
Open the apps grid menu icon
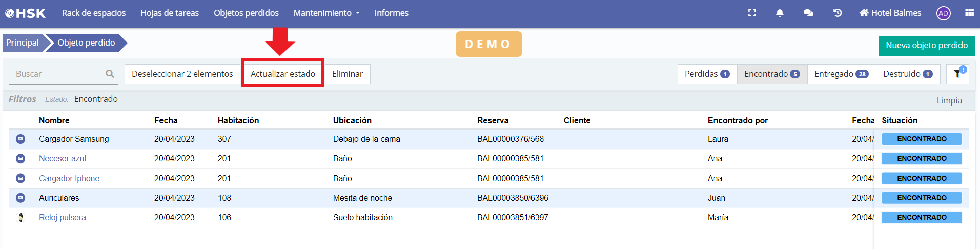click(x=969, y=13)
